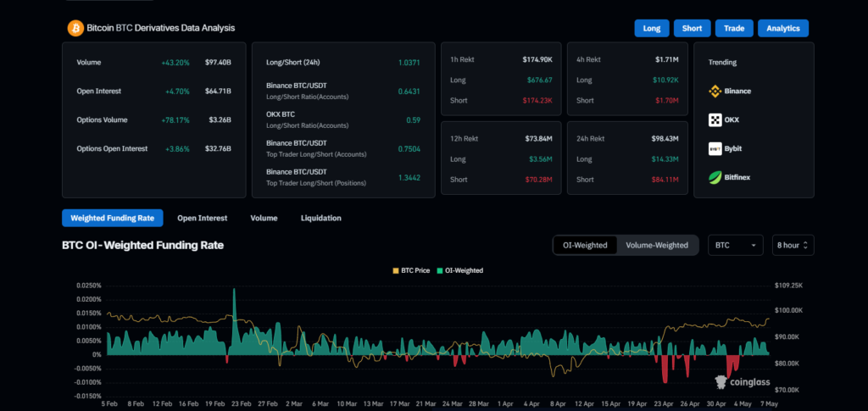This screenshot has width=868, height=411.
Task: Toggle the BTC Price legend marker
Action: 395,270
